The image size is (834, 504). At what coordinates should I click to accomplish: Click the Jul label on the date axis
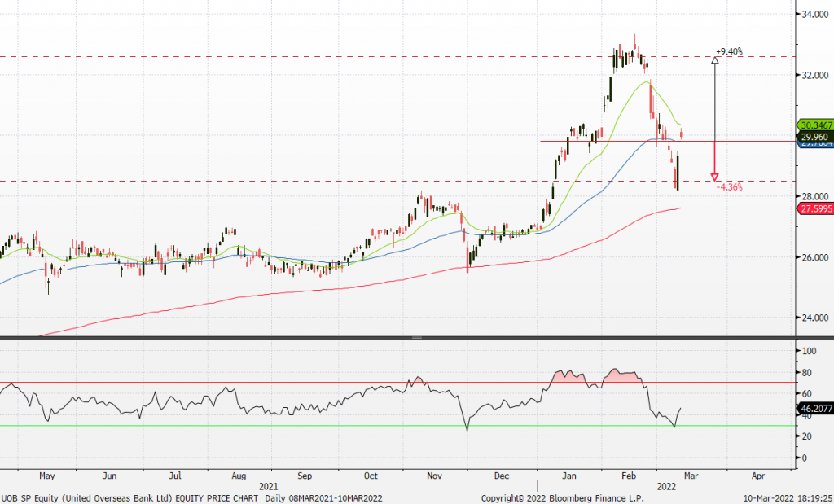pos(174,476)
